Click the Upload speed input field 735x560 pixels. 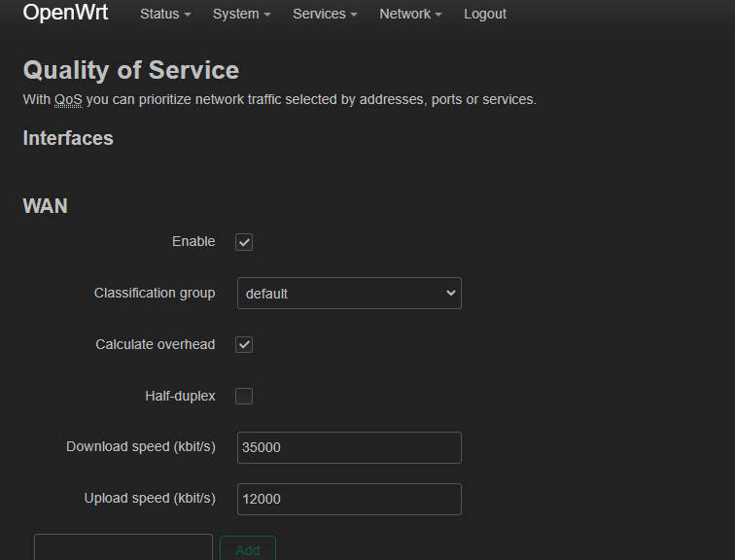pyautogui.click(x=349, y=499)
